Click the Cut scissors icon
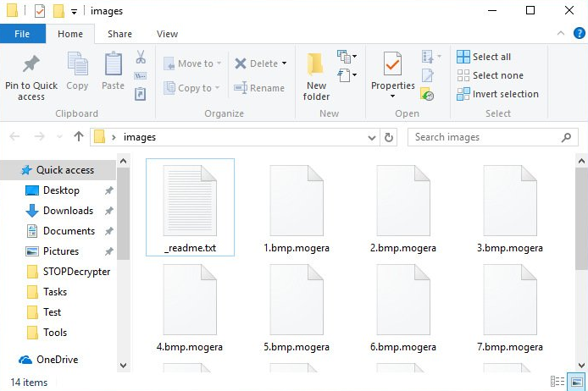Screen dimensions: 588x391 coord(141,58)
